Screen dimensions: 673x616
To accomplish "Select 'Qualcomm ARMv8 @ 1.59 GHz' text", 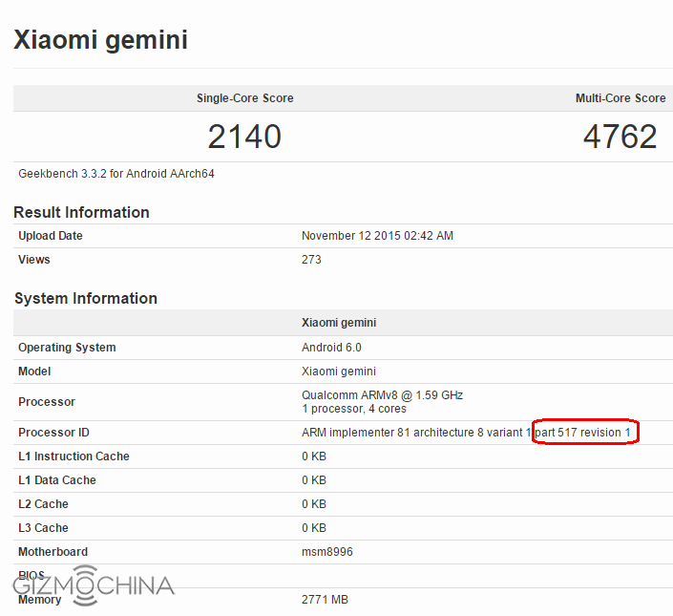I will 383,395.
